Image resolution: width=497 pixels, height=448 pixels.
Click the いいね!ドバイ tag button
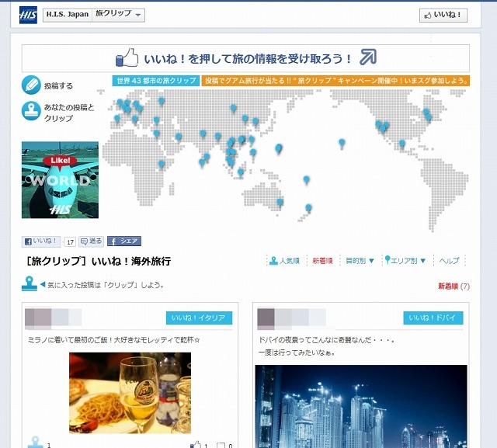coord(433,318)
